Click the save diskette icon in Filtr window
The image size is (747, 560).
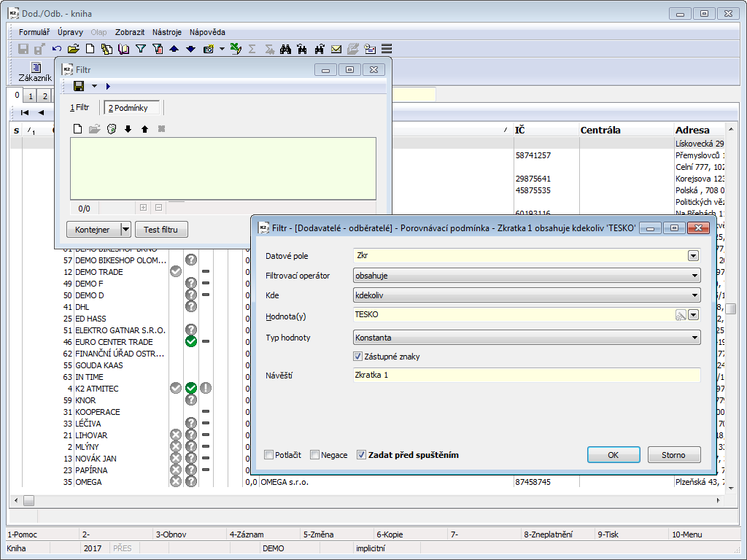(x=79, y=86)
